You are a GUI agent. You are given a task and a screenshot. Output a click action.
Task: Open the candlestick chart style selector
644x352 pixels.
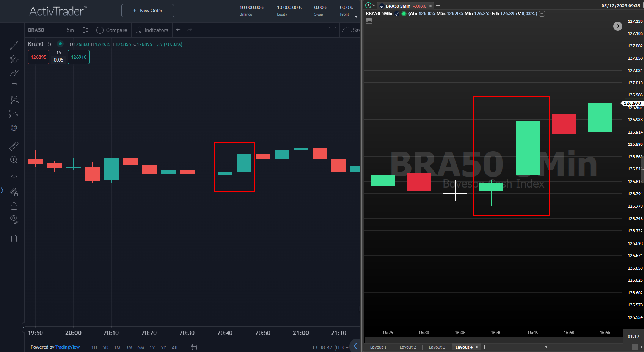pyautogui.click(x=85, y=30)
